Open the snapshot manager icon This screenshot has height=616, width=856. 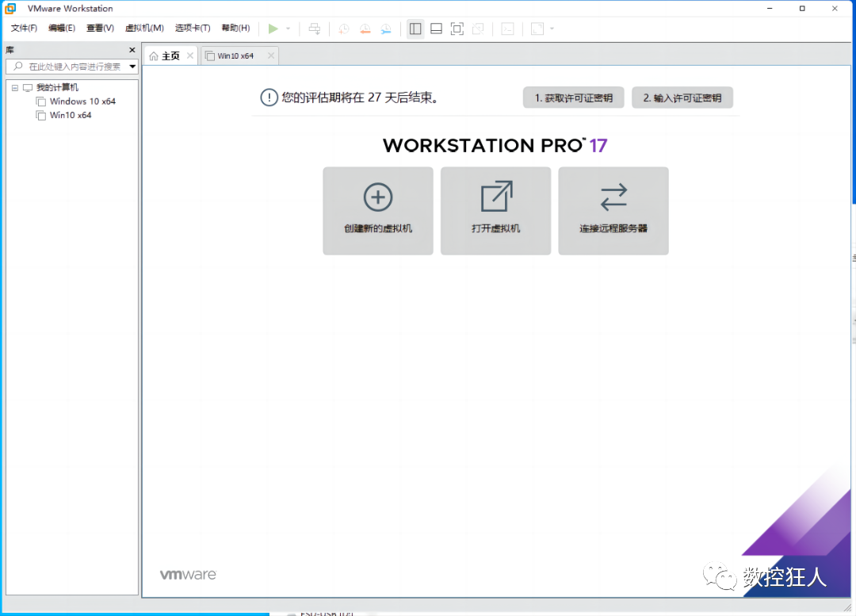coord(386,29)
